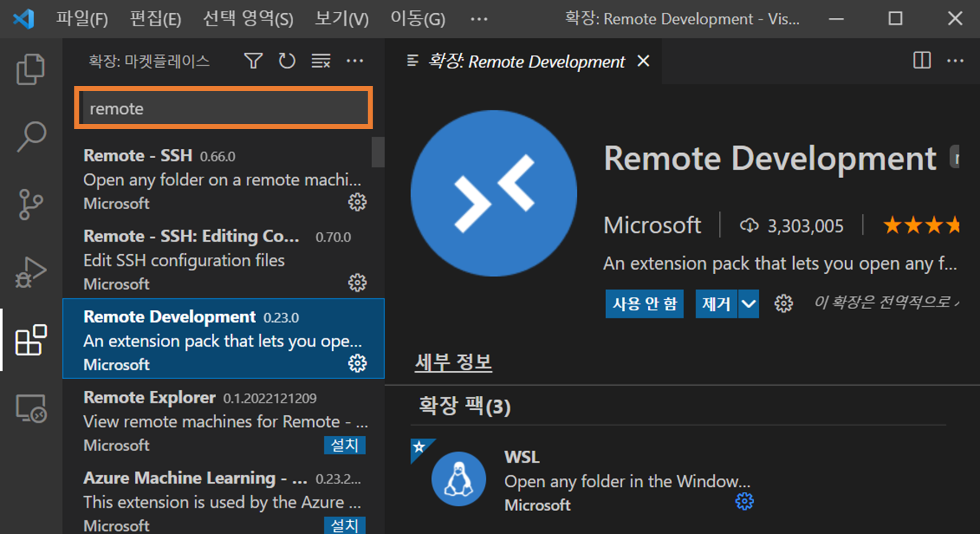This screenshot has width=980, height=534.
Task: Open the 편집(E) menu
Action: [x=155, y=19]
